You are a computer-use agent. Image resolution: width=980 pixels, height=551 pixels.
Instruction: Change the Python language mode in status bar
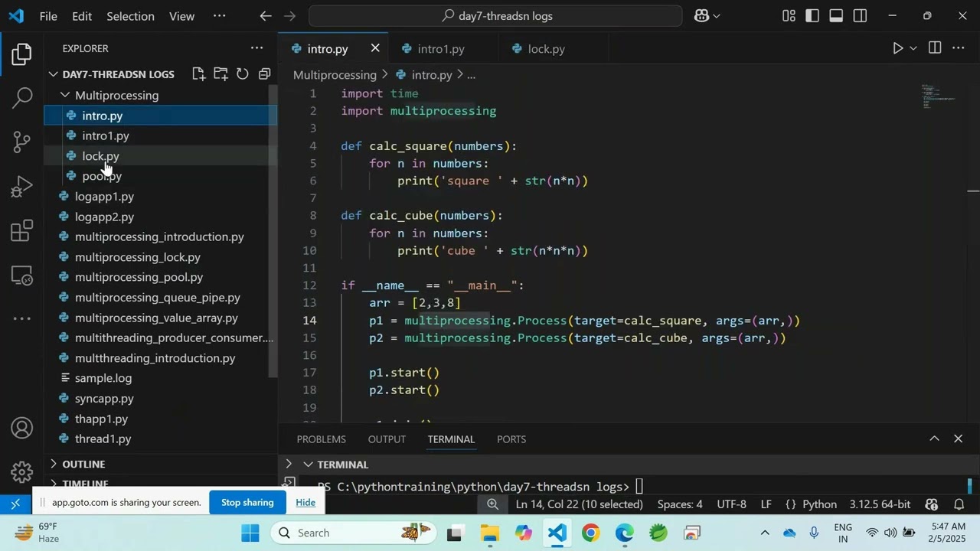tap(819, 504)
